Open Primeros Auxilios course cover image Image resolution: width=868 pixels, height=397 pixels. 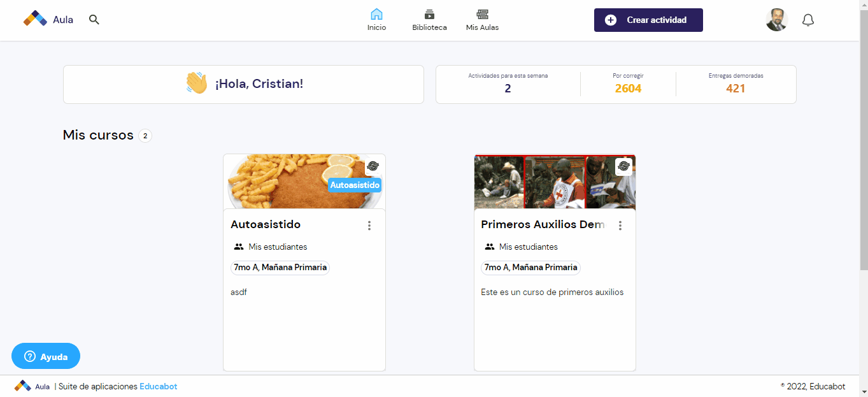click(x=555, y=182)
